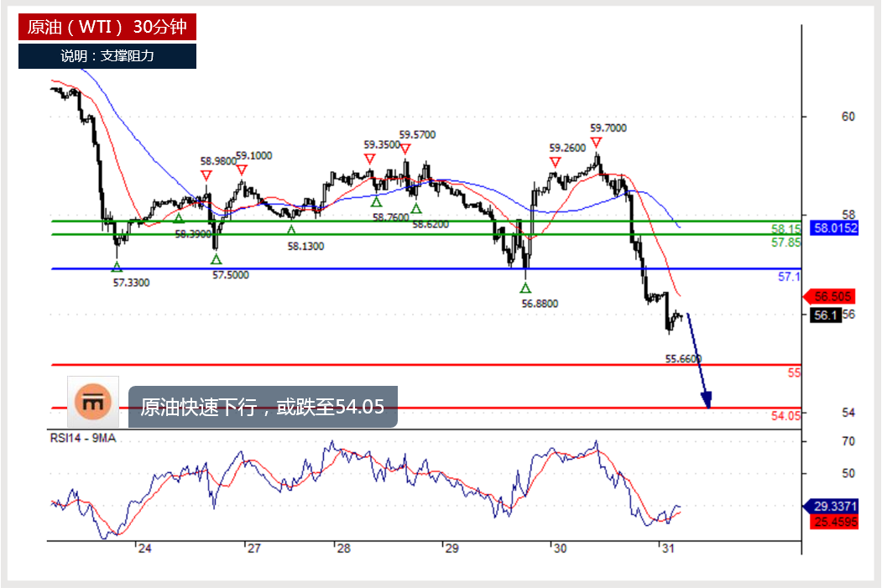
Task: Click the green 58.15 level label
Action: click(x=785, y=229)
